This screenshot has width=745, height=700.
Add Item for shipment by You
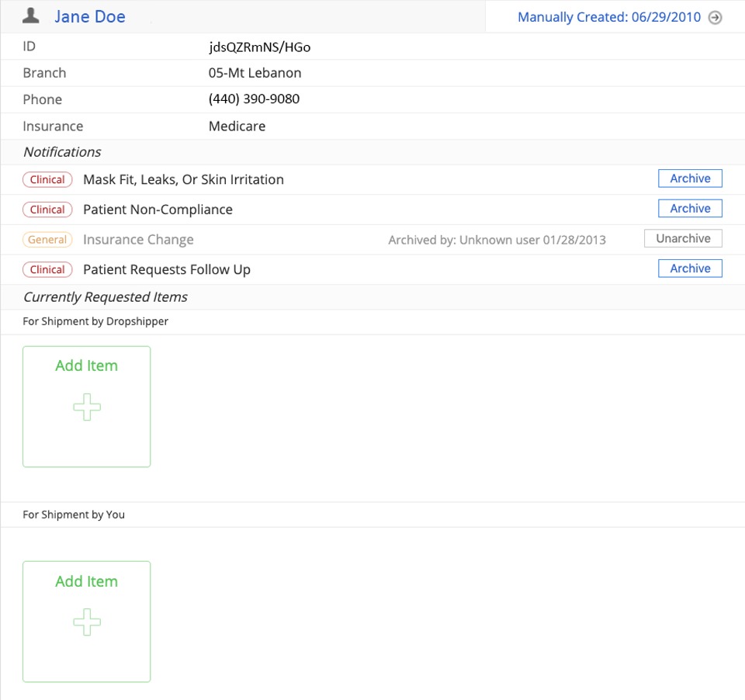tap(86, 581)
